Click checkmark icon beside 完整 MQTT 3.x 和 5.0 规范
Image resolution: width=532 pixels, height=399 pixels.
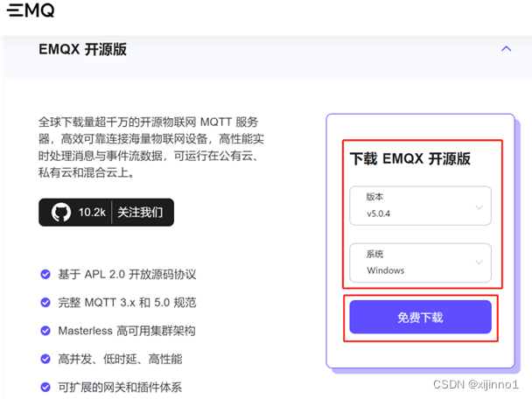(45, 302)
